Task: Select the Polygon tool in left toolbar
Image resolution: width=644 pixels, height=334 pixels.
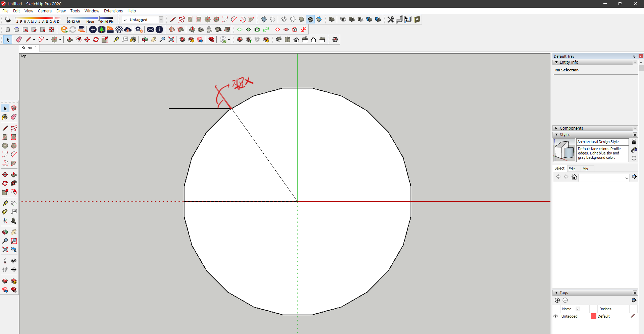Action: tap(14, 146)
